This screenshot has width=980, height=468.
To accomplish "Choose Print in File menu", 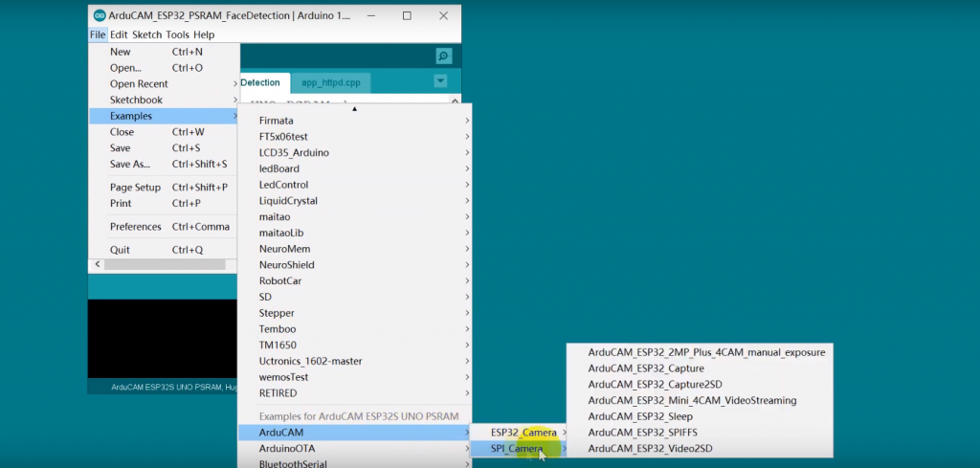I will pos(164,204).
